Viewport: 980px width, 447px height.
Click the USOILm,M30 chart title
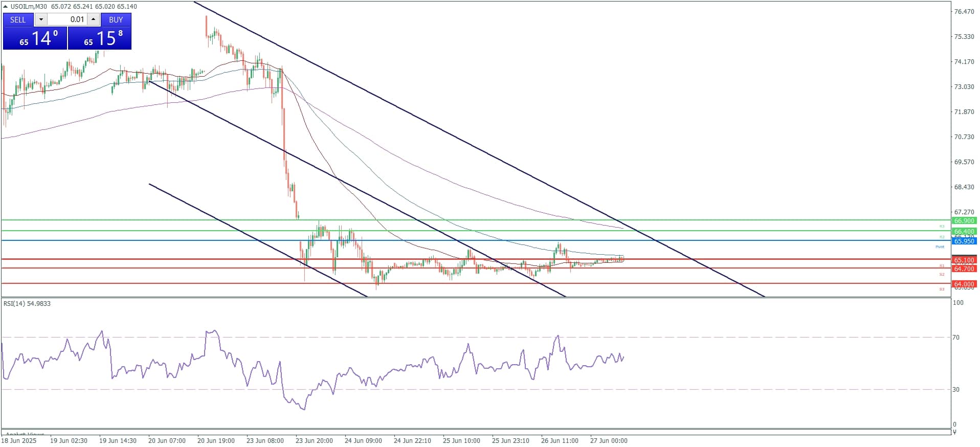[29, 7]
